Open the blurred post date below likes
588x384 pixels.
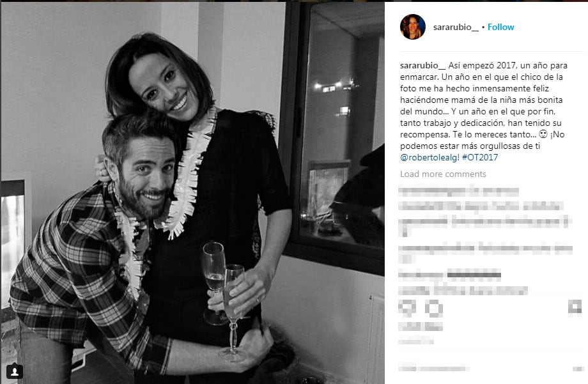tap(416, 341)
